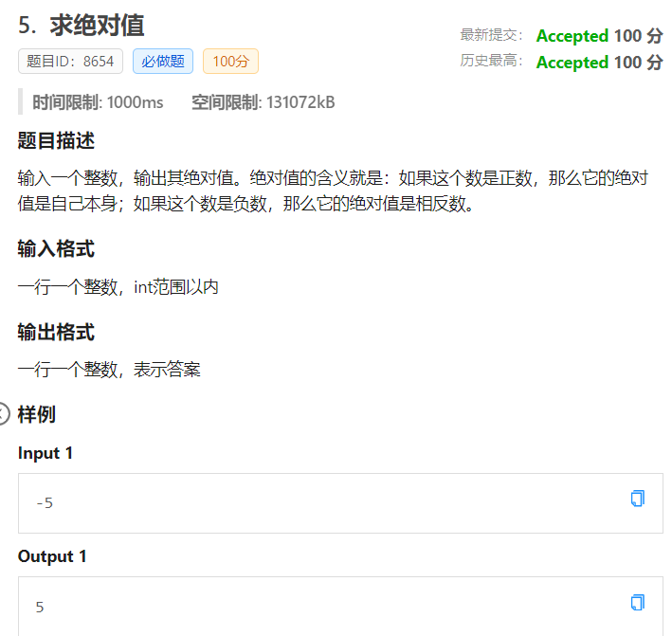Click the 题目描述 heading
This screenshot has width=672, height=636.
tap(56, 140)
